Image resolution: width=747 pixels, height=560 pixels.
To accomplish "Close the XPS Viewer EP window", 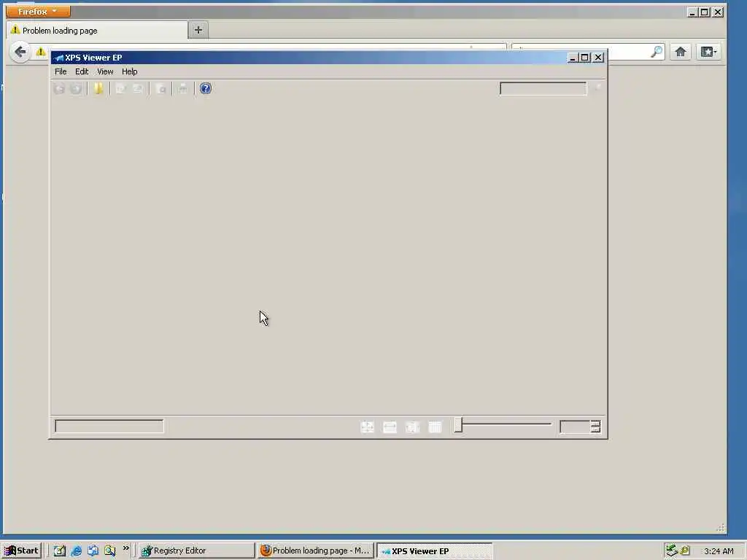I will tap(598, 58).
